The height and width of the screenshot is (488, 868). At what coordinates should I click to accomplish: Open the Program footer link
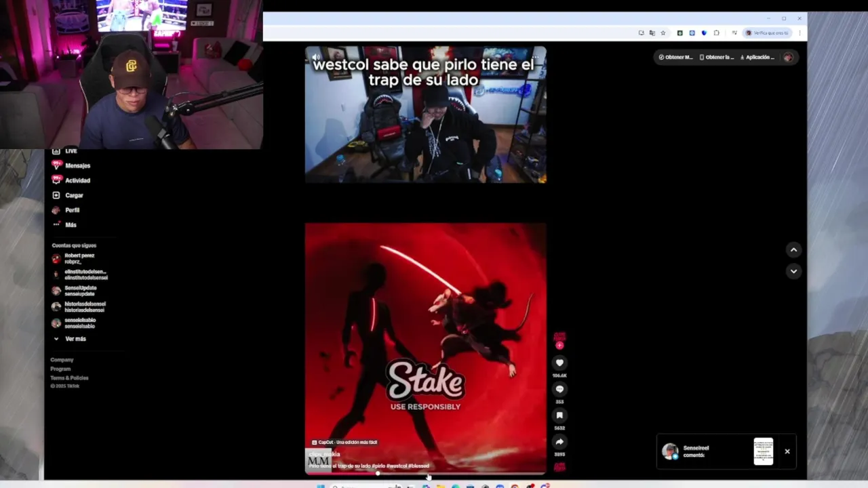coord(60,369)
